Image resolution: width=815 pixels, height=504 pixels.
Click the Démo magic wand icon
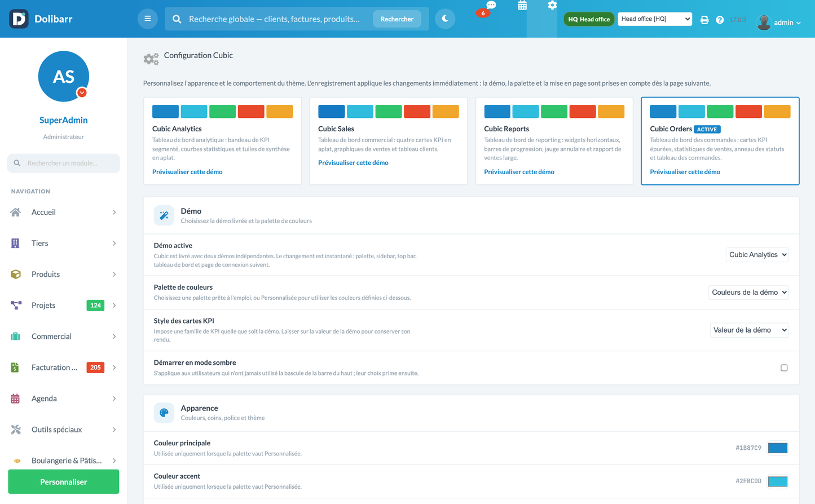164,215
